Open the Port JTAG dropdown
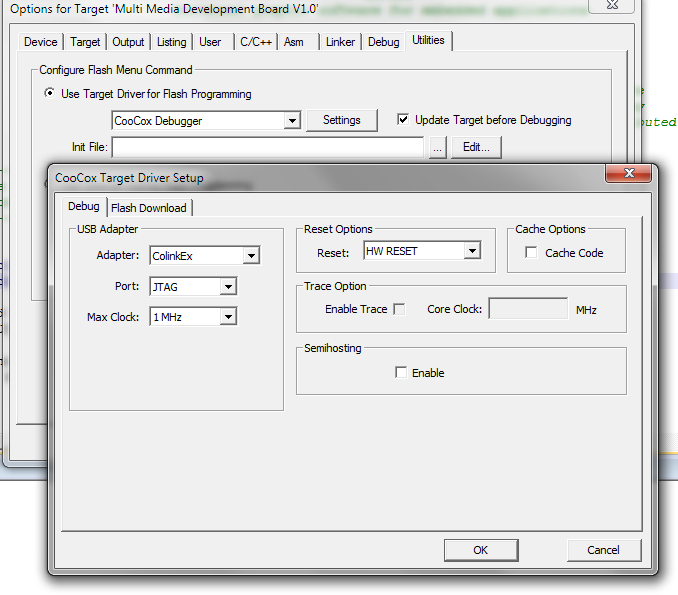The width and height of the screenshot is (678, 595). tap(228, 286)
